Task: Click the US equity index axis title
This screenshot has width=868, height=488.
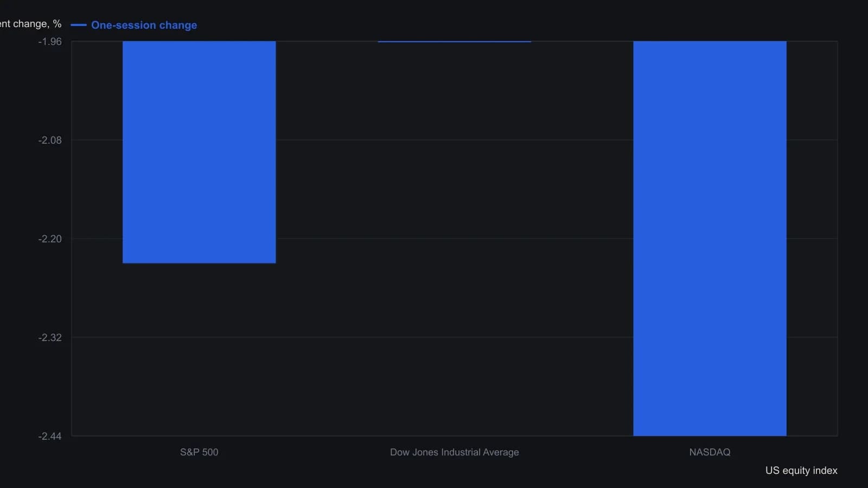Action: coord(801,471)
